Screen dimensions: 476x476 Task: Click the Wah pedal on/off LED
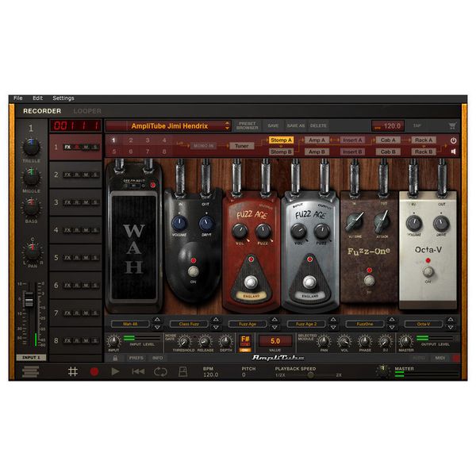[x=152, y=185]
